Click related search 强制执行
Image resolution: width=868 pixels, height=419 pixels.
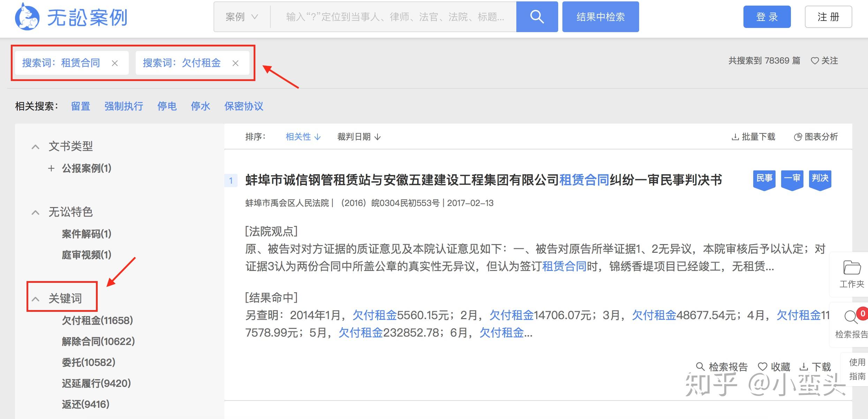click(124, 106)
